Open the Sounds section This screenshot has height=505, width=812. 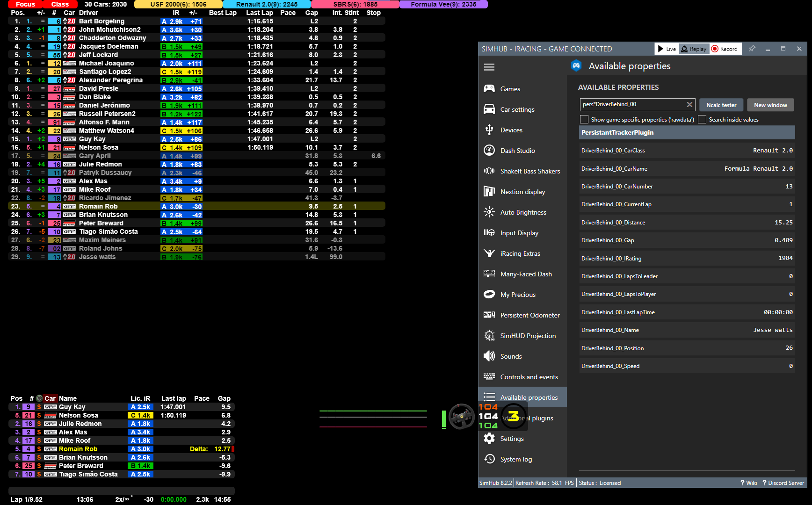512,356
